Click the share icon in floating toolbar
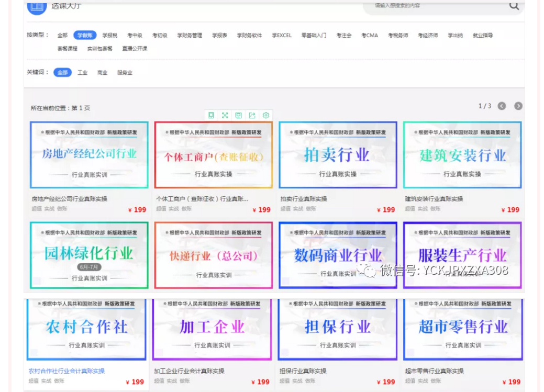Screen dimensions: 544x392 (x=252, y=115)
